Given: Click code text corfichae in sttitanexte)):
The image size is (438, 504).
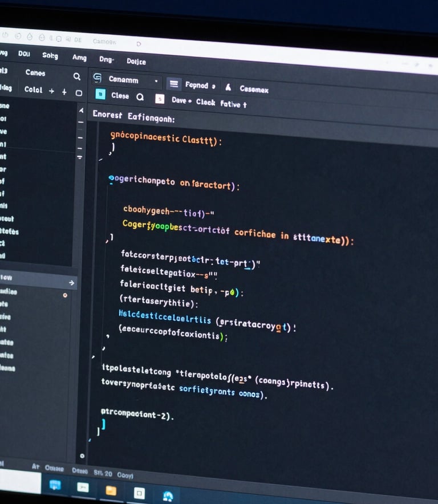Looking at the screenshot, I should (294, 237).
